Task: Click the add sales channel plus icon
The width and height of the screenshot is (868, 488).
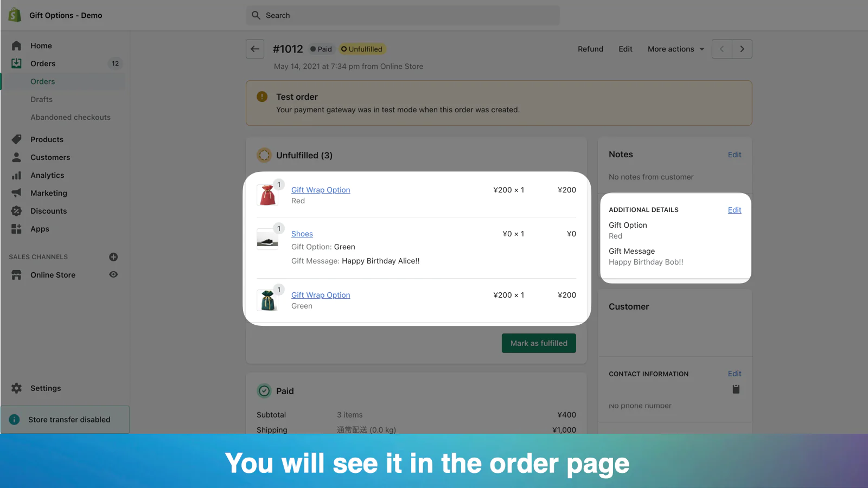Action: coord(113,257)
